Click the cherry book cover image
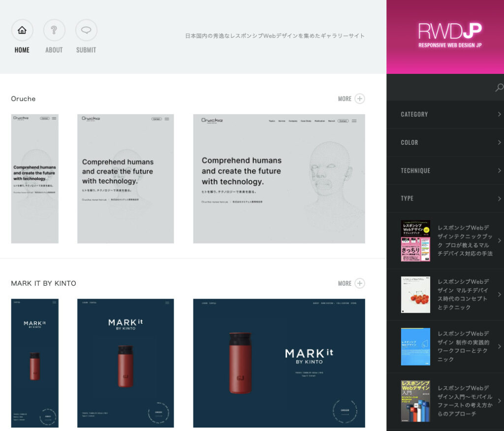Screen dimensions: 504x431 [x=415, y=295]
